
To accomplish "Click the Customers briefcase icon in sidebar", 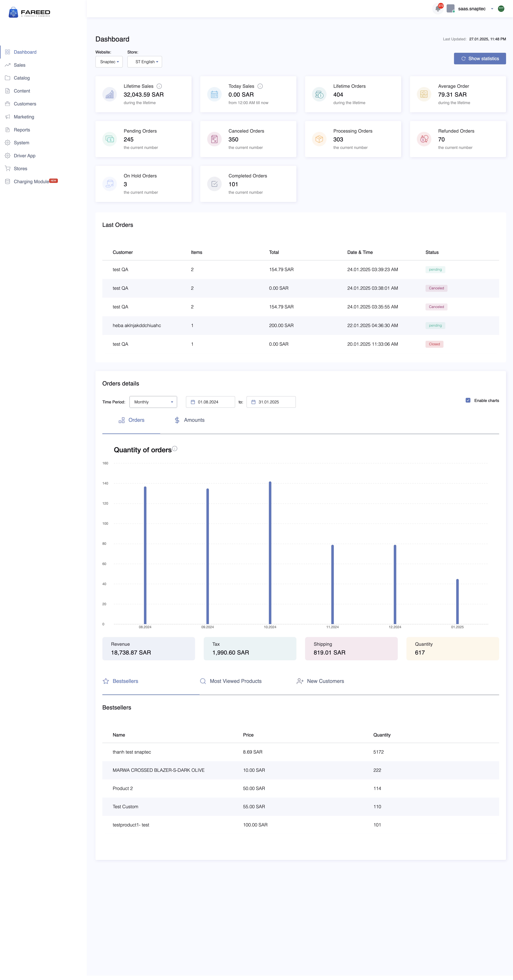I will (8, 104).
